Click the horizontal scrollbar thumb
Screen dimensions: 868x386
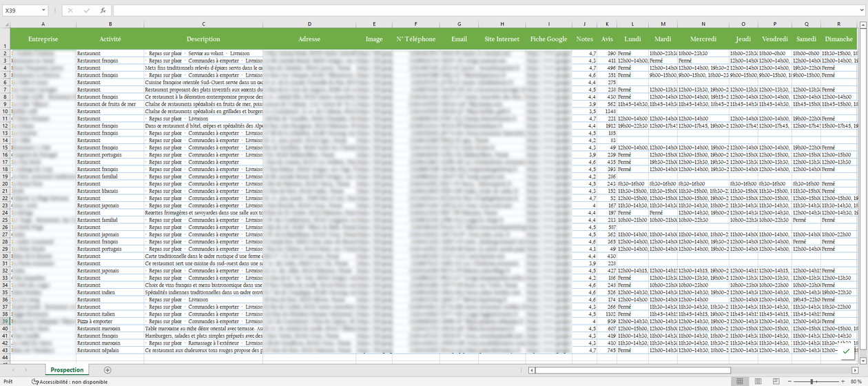[633, 370]
